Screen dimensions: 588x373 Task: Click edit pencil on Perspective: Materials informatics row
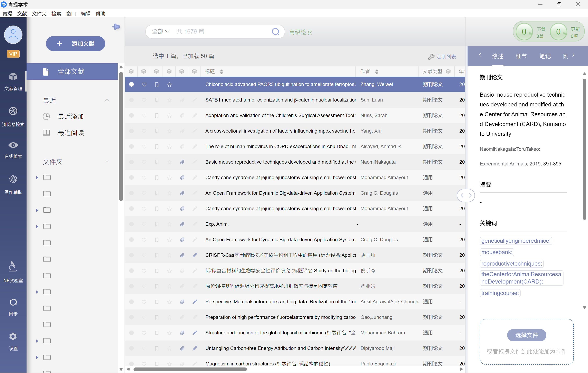coord(195,302)
